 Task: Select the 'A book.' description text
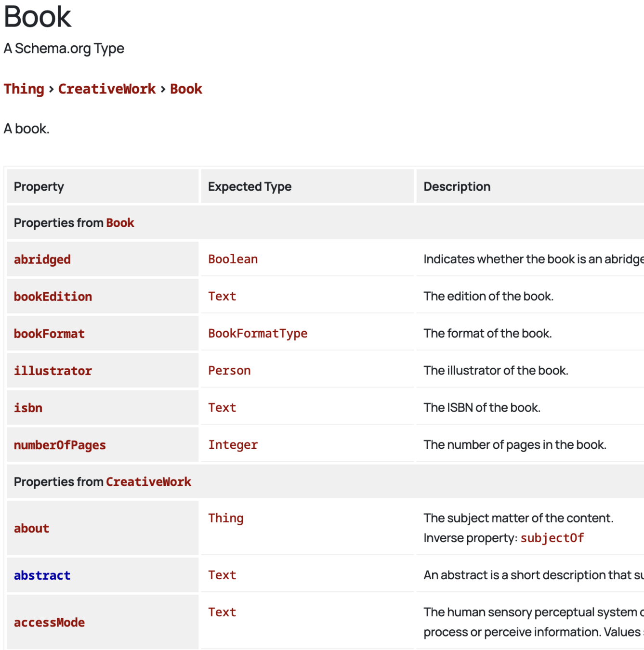[26, 129]
